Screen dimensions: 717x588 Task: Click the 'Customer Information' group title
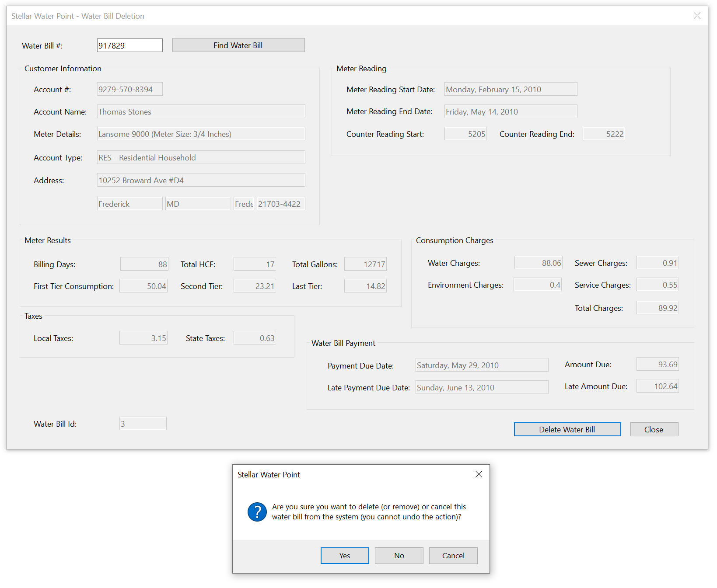point(63,69)
